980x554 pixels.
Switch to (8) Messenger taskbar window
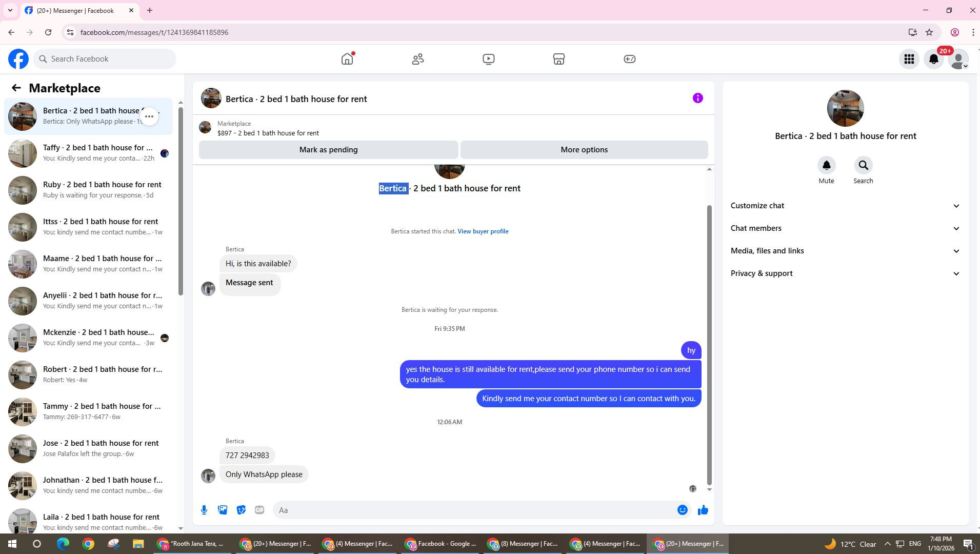tap(523, 544)
